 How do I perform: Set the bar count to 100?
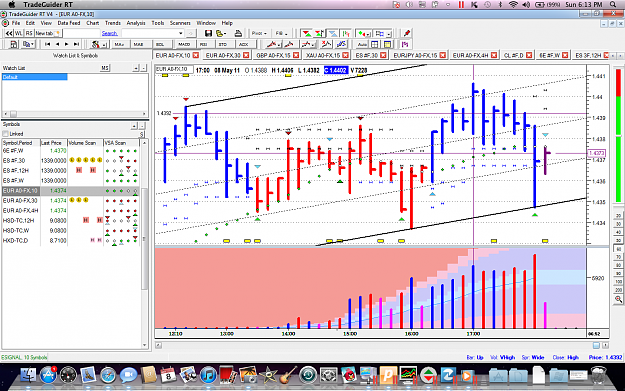[619, 282]
